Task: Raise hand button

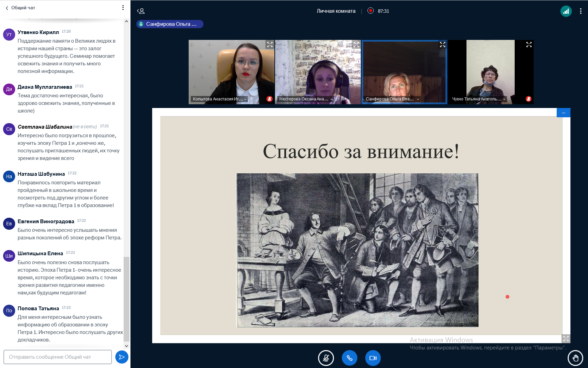Action: (575, 358)
